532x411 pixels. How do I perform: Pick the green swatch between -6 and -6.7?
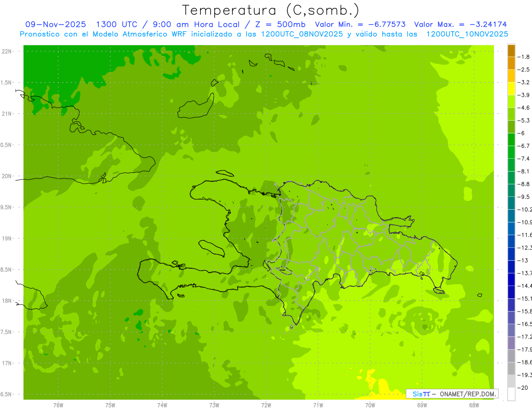(x=511, y=139)
